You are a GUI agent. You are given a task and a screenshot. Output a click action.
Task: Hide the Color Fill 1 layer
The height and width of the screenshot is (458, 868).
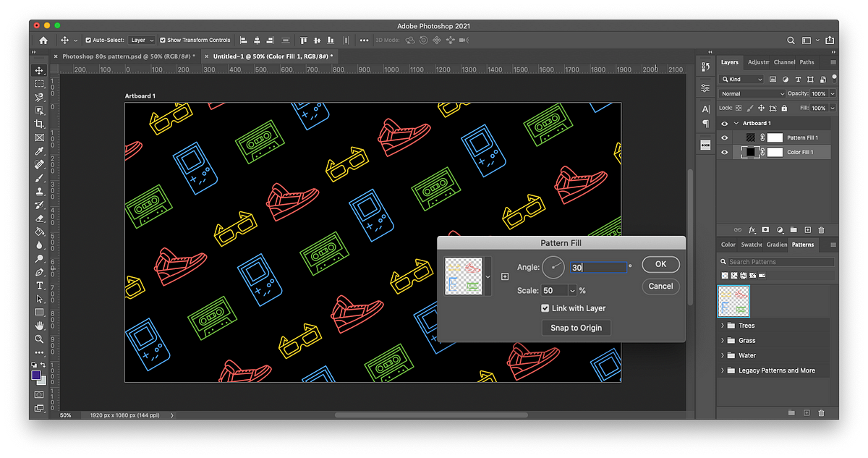725,152
